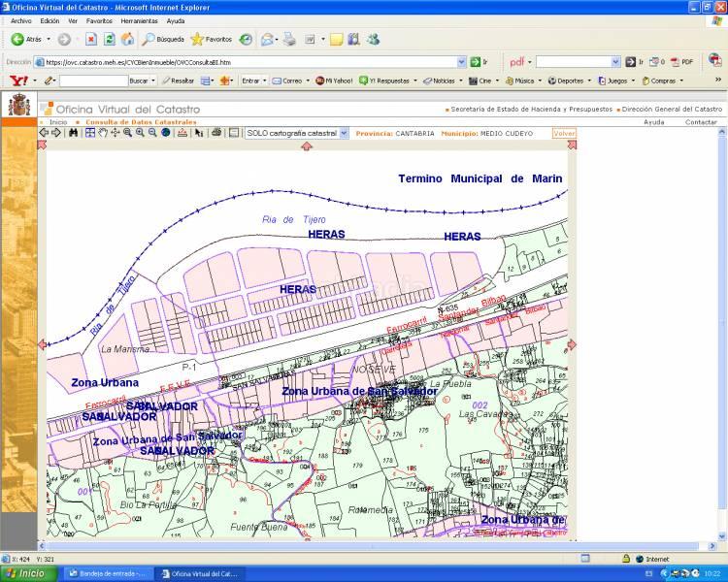
Task: Click the map print icon
Action: tap(216, 133)
